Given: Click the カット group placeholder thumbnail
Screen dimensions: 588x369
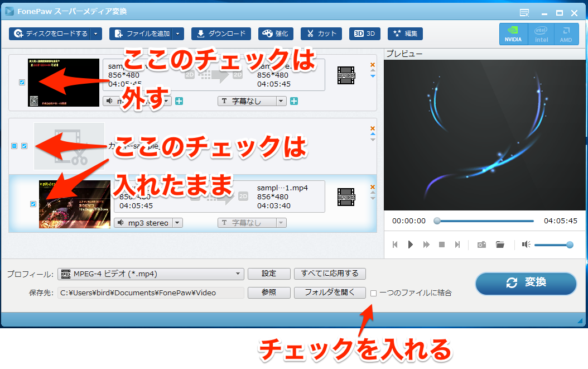Looking at the screenshot, I should [69, 146].
